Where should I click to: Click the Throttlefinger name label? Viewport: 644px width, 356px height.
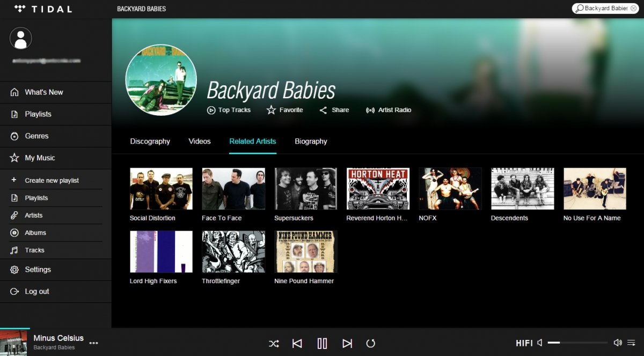pos(221,281)
